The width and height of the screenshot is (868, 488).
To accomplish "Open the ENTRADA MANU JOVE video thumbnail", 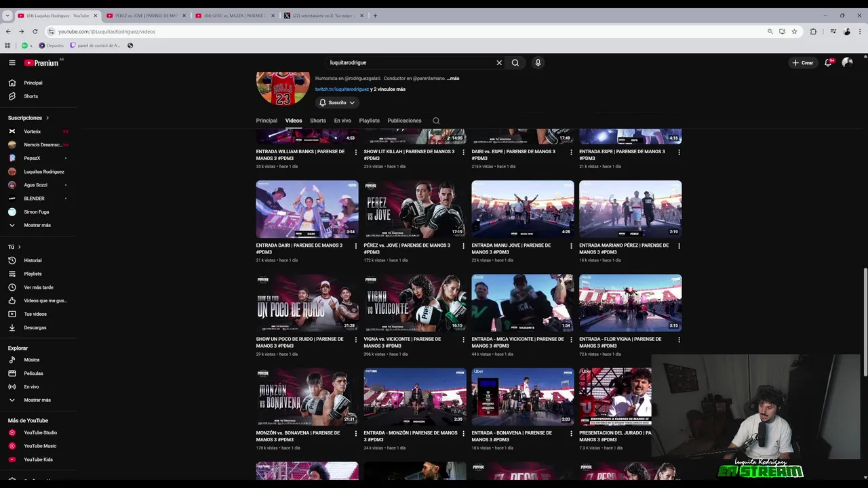I will 523,209.
